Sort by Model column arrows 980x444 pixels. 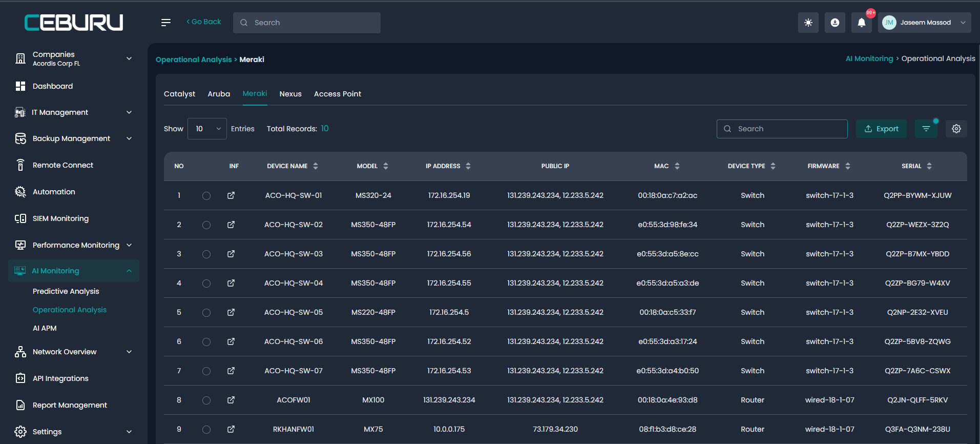(386, 166)
